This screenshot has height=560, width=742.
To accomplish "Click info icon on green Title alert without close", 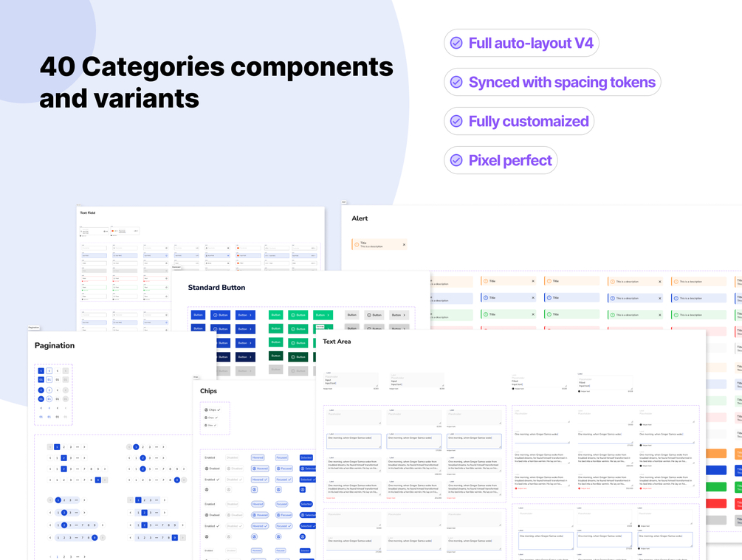I will tap(549, 314).
